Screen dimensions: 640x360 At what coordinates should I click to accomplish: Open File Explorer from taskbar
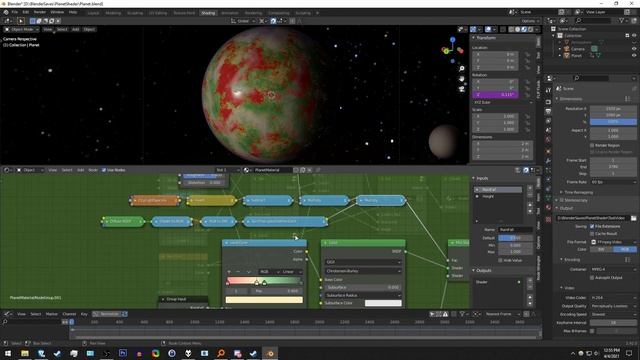[x=25, y=353]
